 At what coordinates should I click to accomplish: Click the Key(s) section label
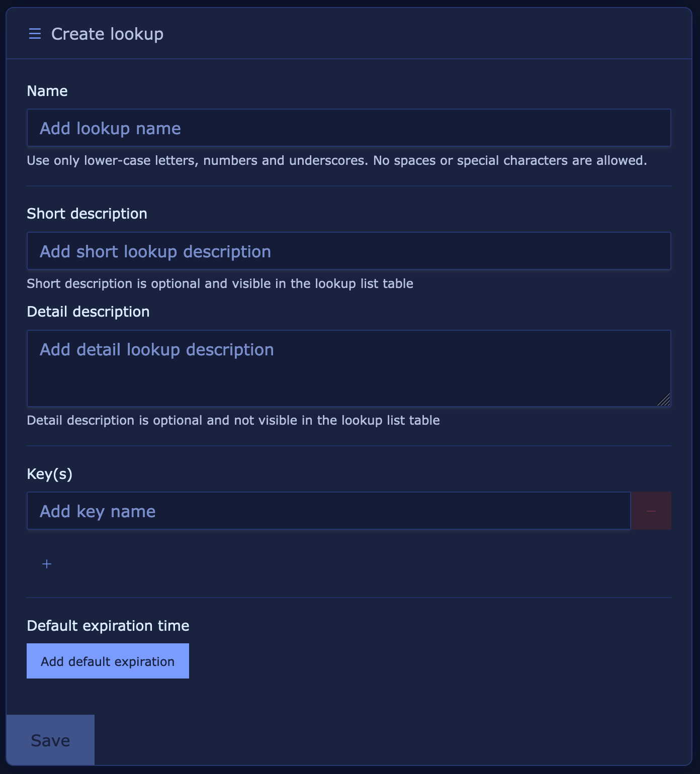pyautogui.click(x=50, y=474)
